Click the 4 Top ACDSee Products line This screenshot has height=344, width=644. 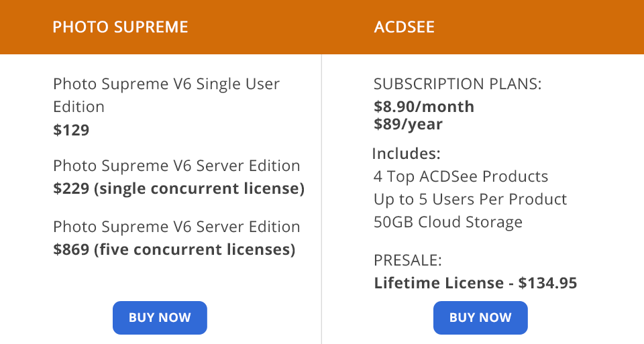tap(461, 176)
